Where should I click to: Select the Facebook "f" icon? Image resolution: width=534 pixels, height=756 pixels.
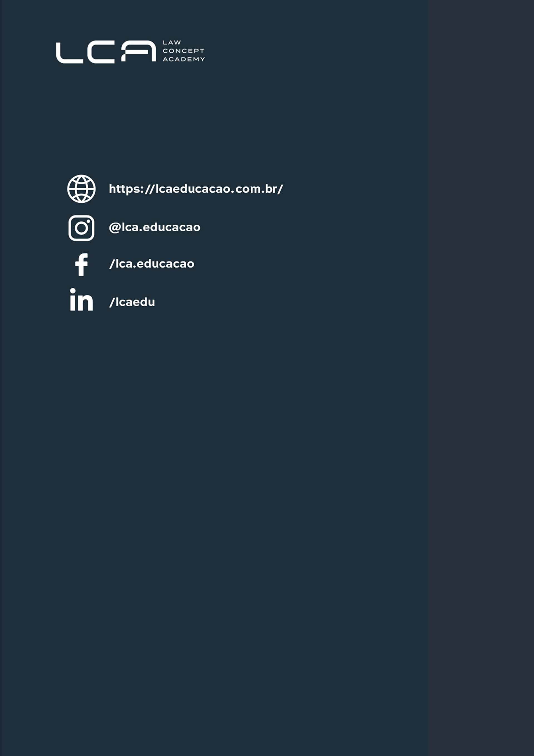[81, 265]
